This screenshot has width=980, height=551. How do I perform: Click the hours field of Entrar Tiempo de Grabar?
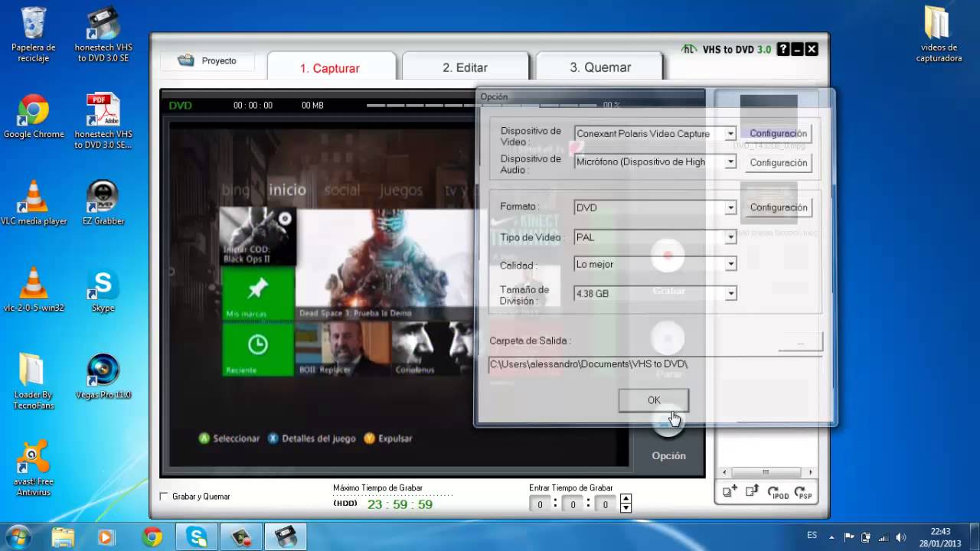[540, 504]
